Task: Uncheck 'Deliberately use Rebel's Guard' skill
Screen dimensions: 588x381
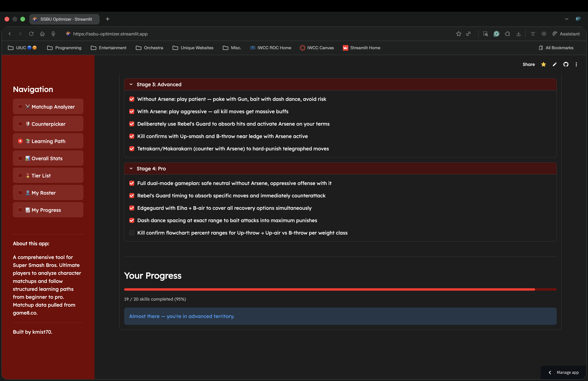Action: click(x=132, y=124)
